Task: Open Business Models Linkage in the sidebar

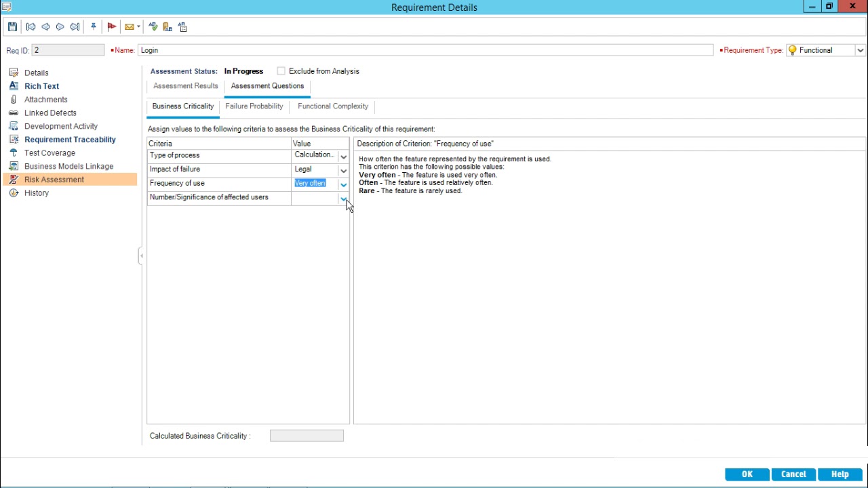Action: click(68, 166)
